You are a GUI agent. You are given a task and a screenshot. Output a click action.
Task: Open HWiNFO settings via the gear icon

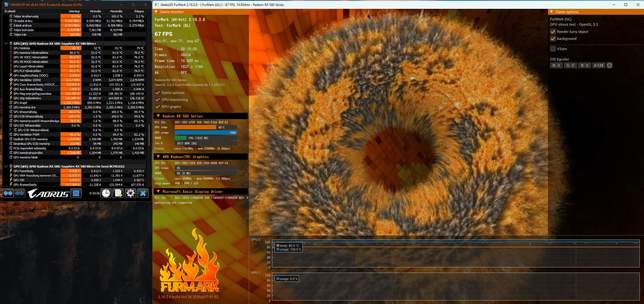(130, 193)
